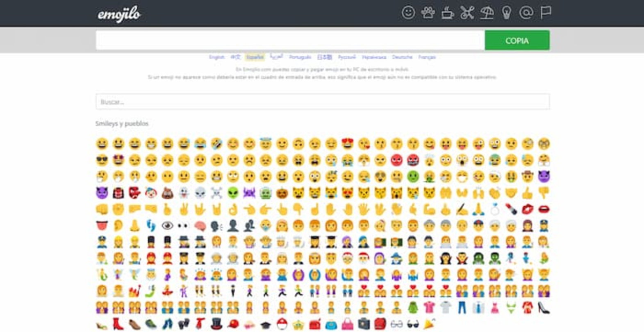Screen dimensions: 644x332
Task: Pick the smiley with heart eyes
Action: tap(348, 144)
